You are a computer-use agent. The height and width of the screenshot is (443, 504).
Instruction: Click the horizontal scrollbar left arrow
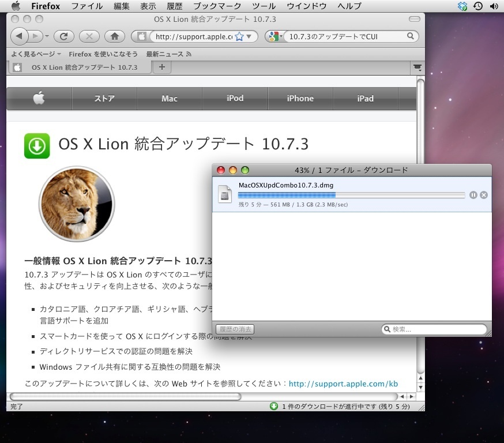click(402, 396)
